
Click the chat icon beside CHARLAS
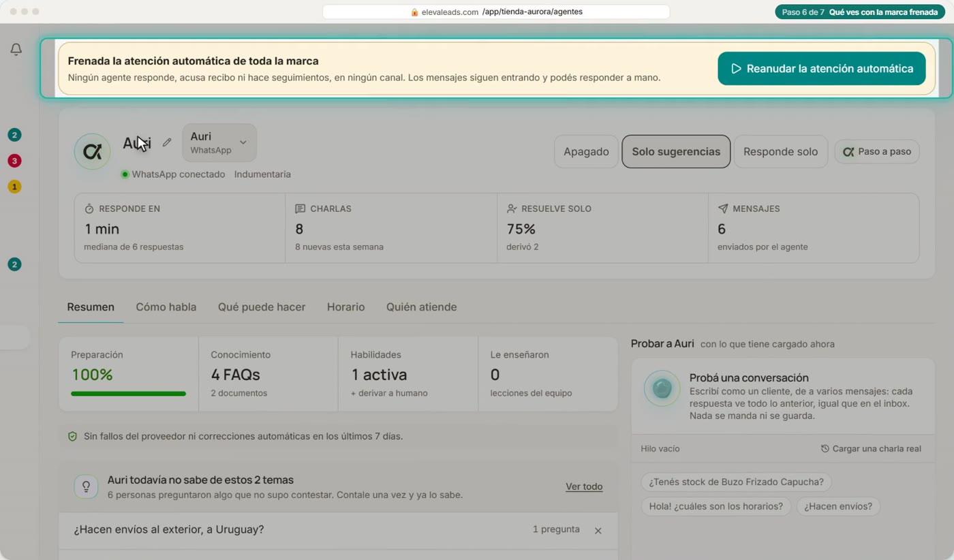301,208
